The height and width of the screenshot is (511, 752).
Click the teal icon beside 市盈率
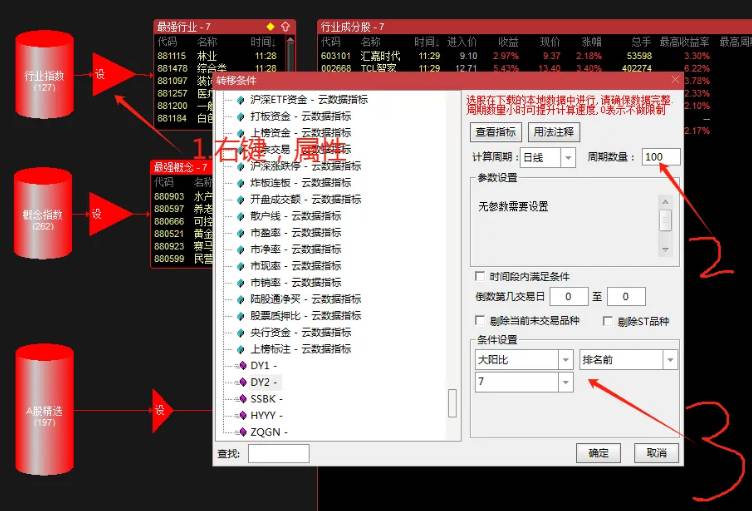241,233
